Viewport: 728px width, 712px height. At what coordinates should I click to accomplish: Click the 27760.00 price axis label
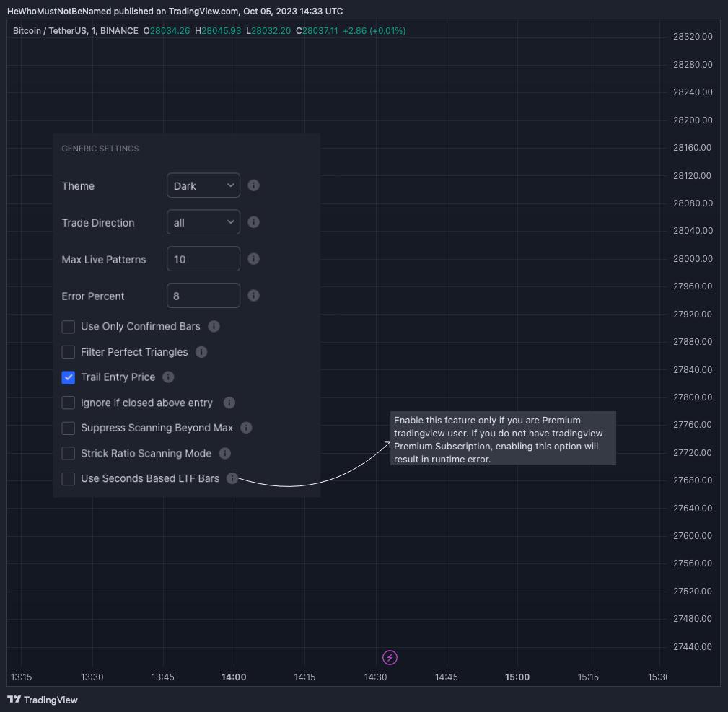pyautogui.click(x=693, y=425)
